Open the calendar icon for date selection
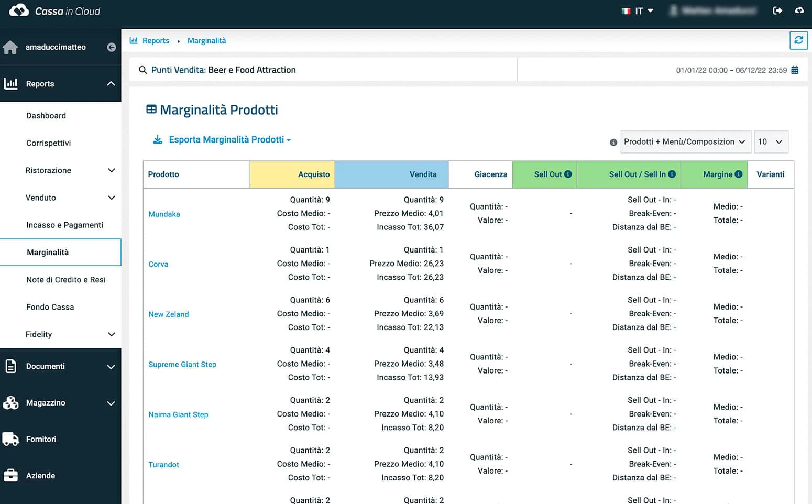Screen dimensions: 812x504 click(x=795, y=70)
